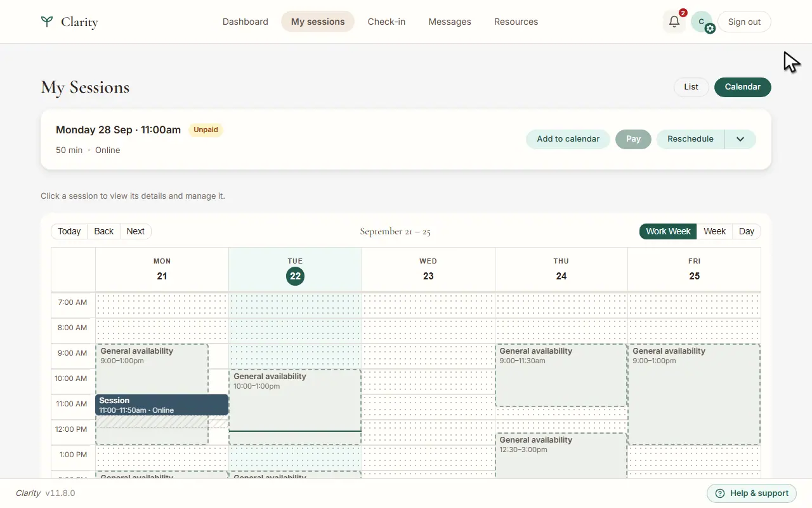Screen dimensions: 812x508
Task: Click the help circle icon in Help & support
Action: [720, 493]
